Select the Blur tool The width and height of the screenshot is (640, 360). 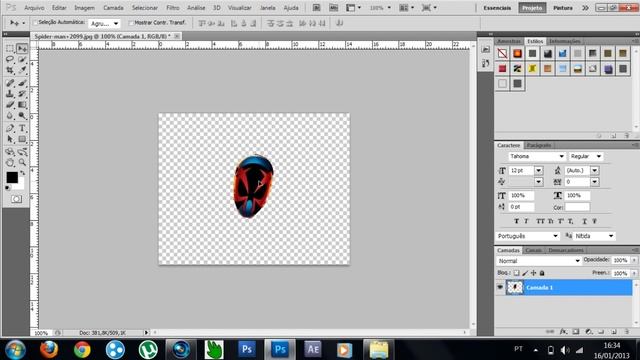tap(10, 116)
